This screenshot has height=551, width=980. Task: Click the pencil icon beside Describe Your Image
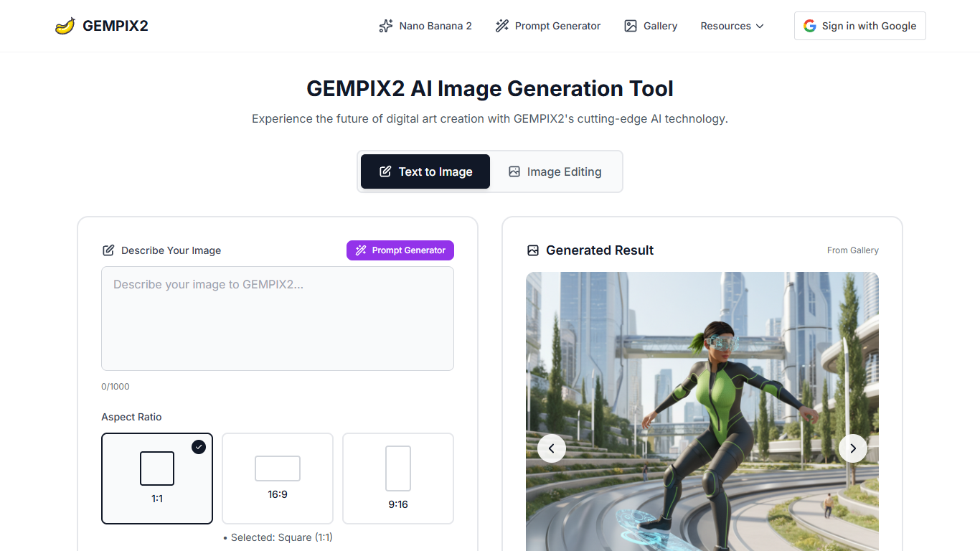(108, 250)
